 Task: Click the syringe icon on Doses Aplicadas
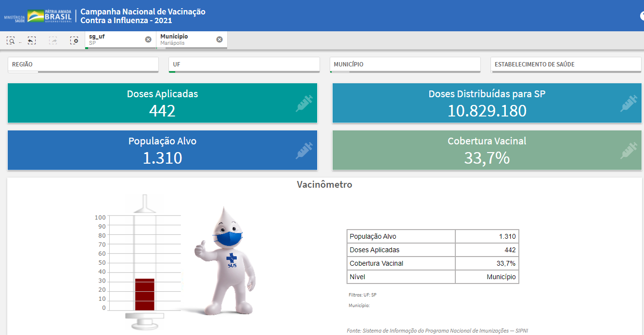pos(304,103)
